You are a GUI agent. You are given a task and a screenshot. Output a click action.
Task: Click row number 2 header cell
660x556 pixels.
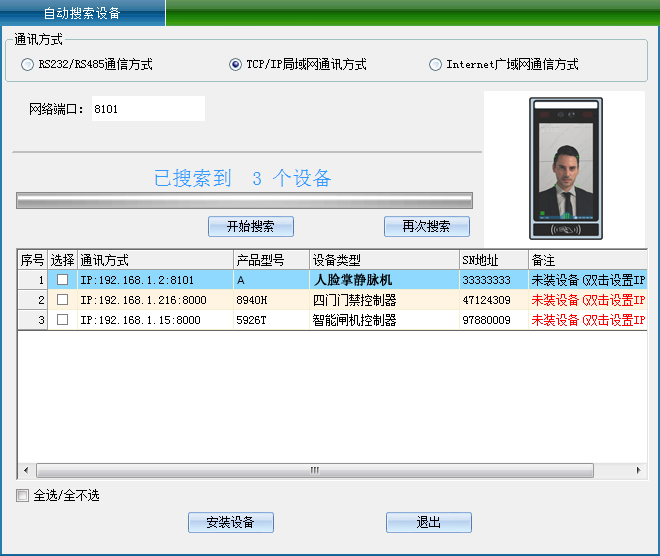click(32, 300)
